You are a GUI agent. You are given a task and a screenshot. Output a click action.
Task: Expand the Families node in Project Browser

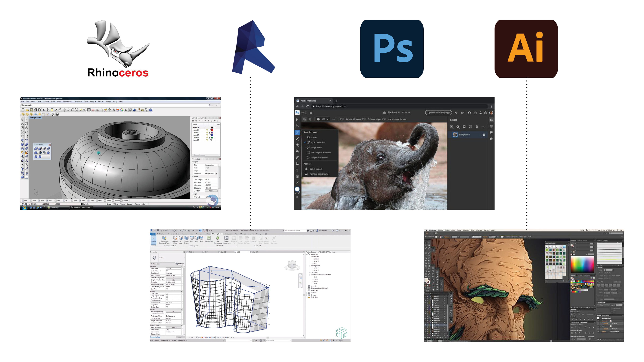(307, 293)
